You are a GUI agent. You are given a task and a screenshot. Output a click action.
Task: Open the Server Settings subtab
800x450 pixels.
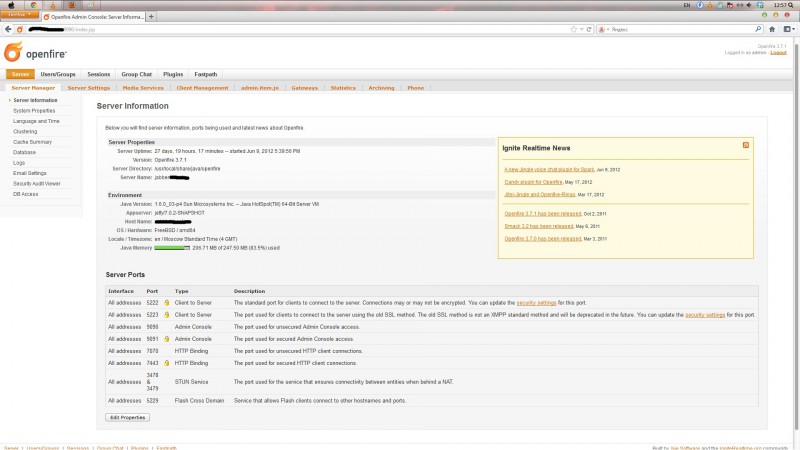click(x=89, y=88)
